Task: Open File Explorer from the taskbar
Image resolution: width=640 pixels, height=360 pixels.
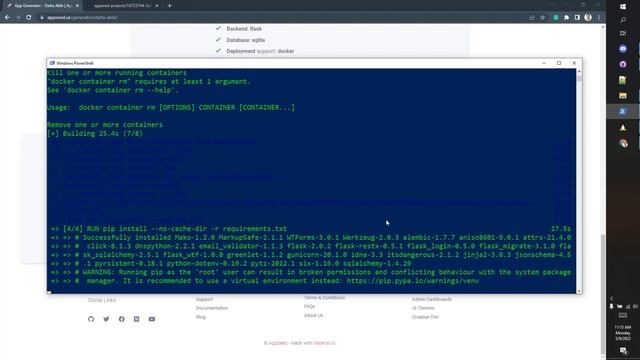Action: point(623,96)
